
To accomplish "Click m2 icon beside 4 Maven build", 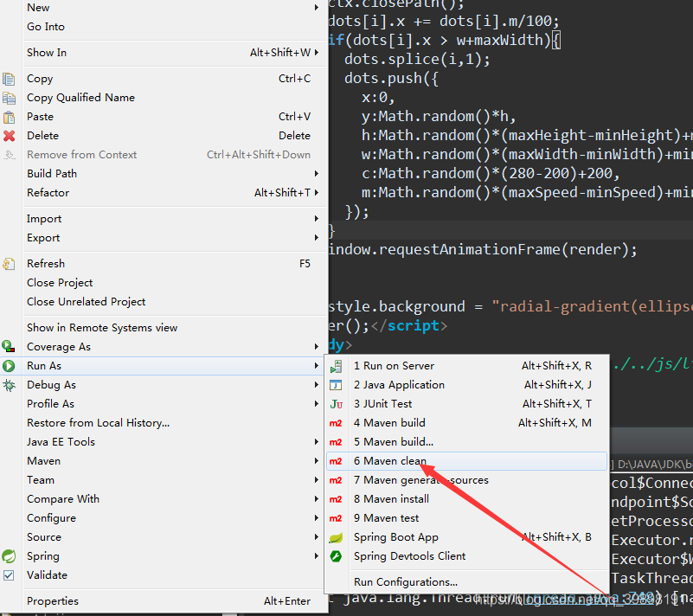I will click(336, 423).
